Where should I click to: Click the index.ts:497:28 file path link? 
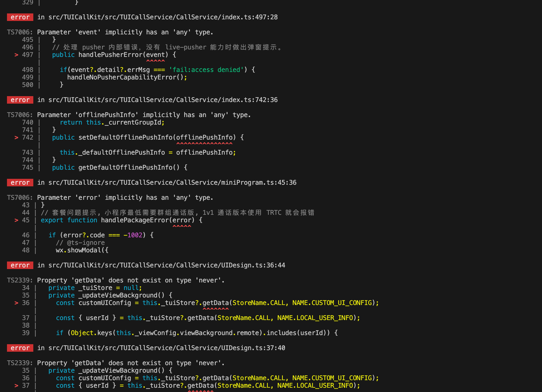pos(163,17)
